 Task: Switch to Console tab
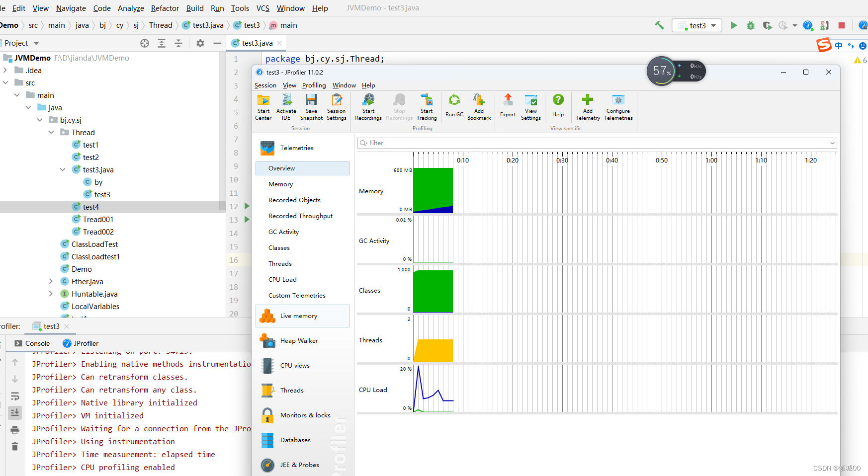tap(32, 343)
